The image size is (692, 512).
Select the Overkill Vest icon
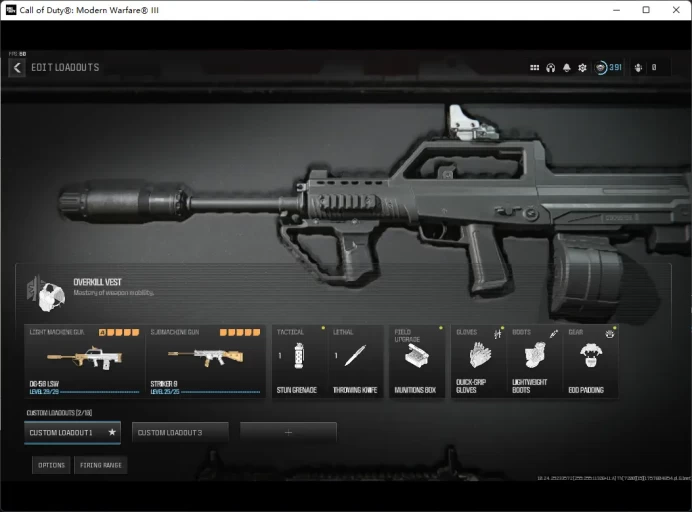click(47, 293)
